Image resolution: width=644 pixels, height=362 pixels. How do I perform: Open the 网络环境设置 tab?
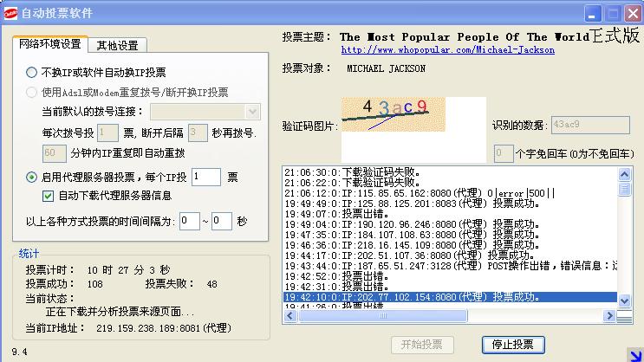(50, 44)
